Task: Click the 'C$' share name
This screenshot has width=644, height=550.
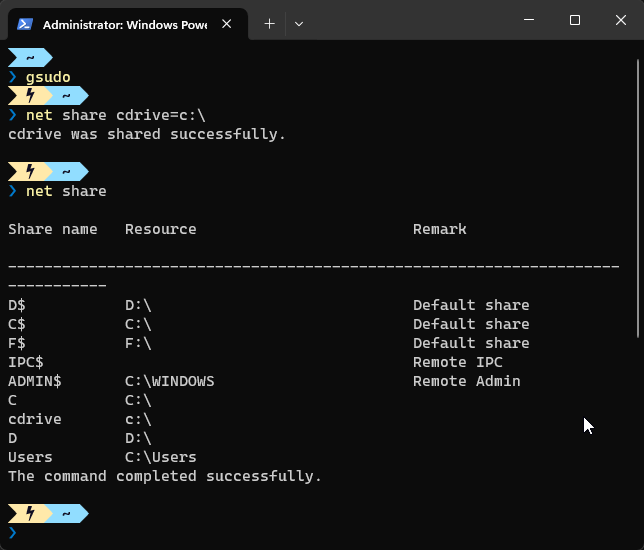Action: click(17, 324)
